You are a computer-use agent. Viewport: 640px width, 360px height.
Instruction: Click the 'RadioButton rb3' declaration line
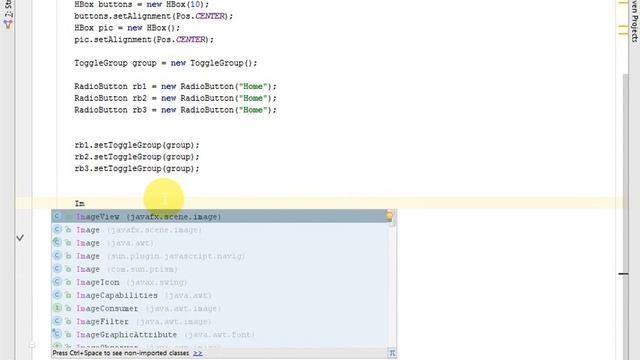[x=176, y=110]
